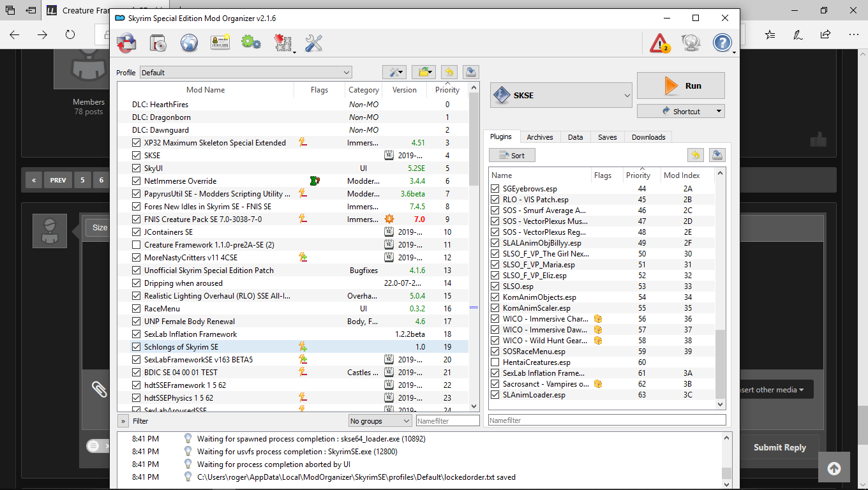
Task: Open the Problems warning triangle icon
Action: [659, 43]
